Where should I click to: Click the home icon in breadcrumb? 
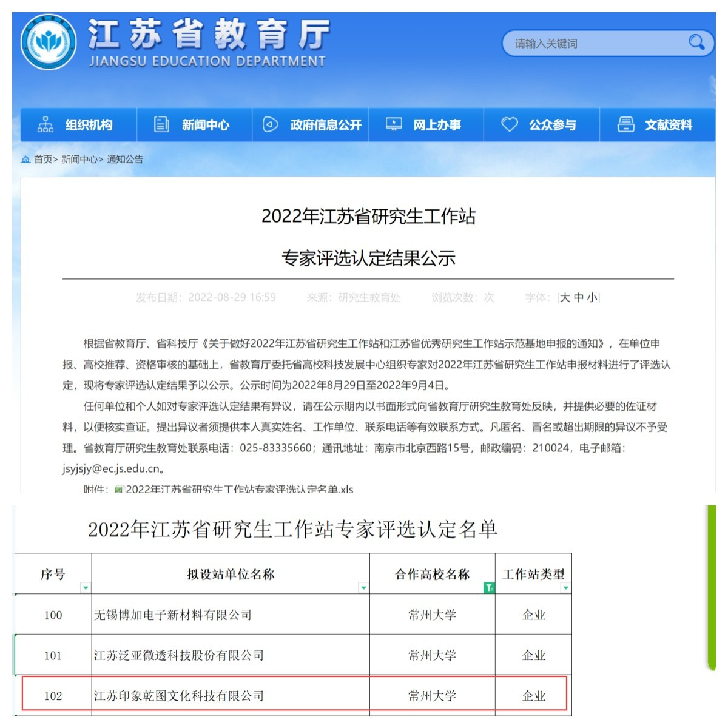click(x=25, y=160)
